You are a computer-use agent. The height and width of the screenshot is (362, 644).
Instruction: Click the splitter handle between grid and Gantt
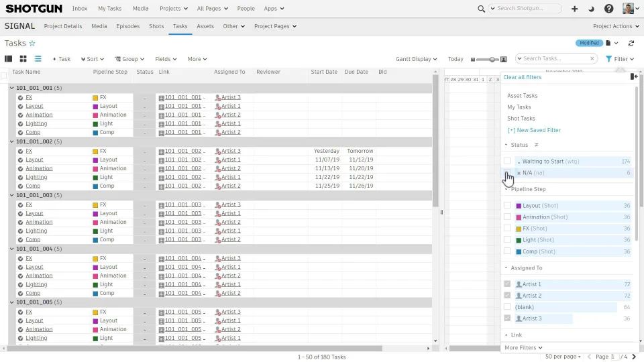441,213
